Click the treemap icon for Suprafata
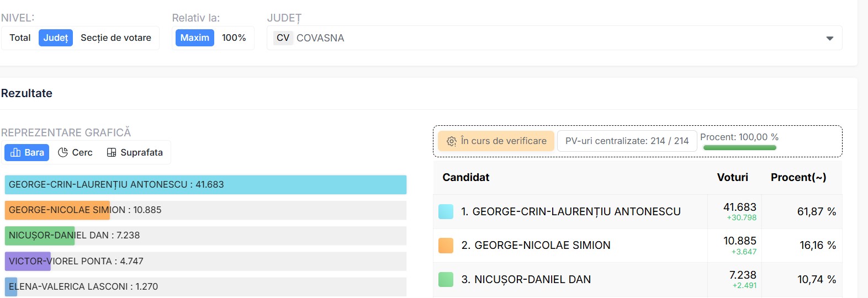This screenshot has width=868, height=298. point(112,152)
